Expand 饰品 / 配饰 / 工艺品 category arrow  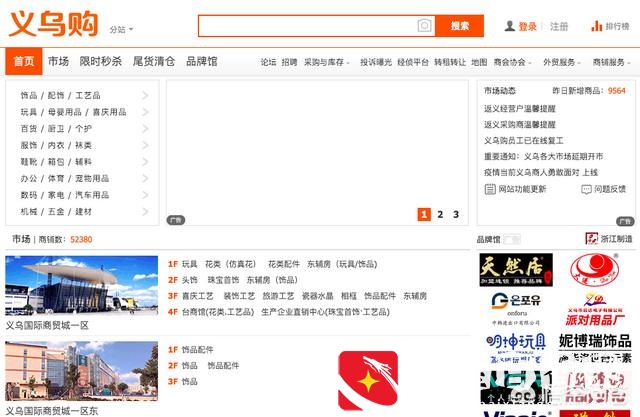click(x=145, y=95)
